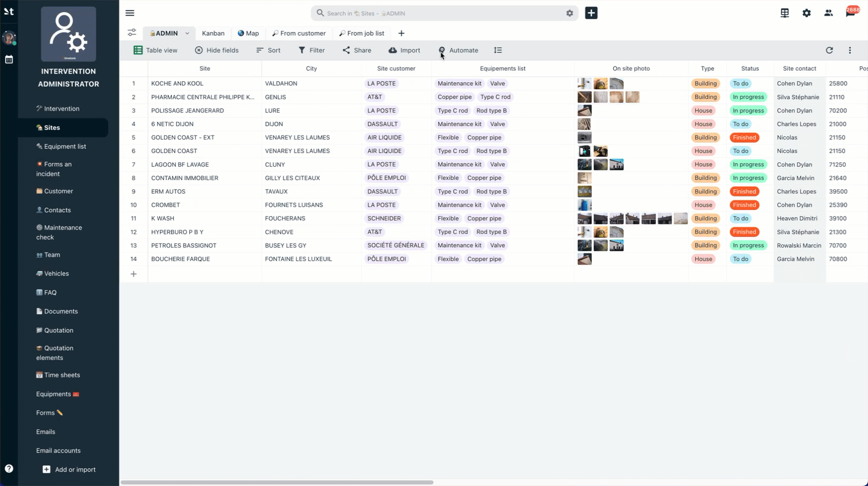Open the users icon in top bar
This screenshot has width=868, height=486.
pyautogui.click(x=828, y=13)
